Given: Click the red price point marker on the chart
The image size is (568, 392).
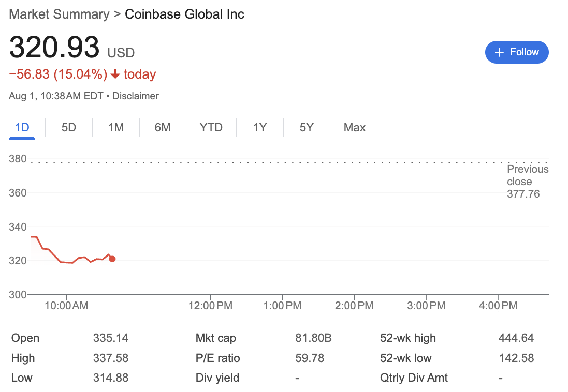Looking at the screenshot, I should tap(112, 259).
